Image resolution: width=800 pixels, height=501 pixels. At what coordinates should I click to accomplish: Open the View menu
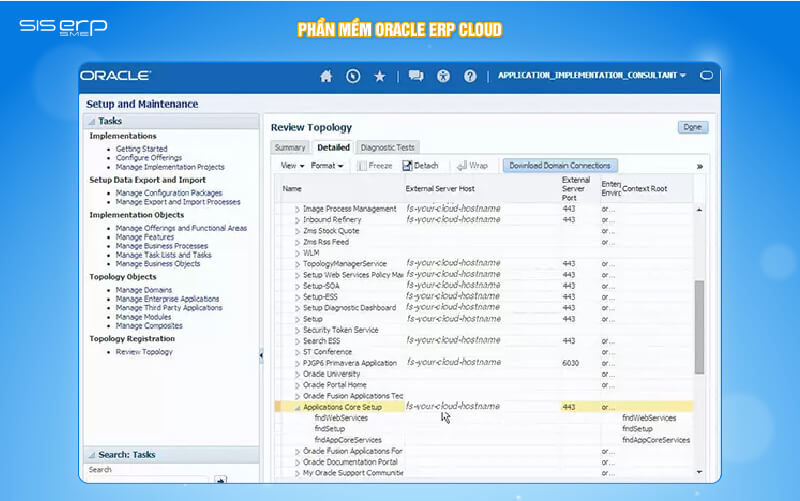coord(292,166)
